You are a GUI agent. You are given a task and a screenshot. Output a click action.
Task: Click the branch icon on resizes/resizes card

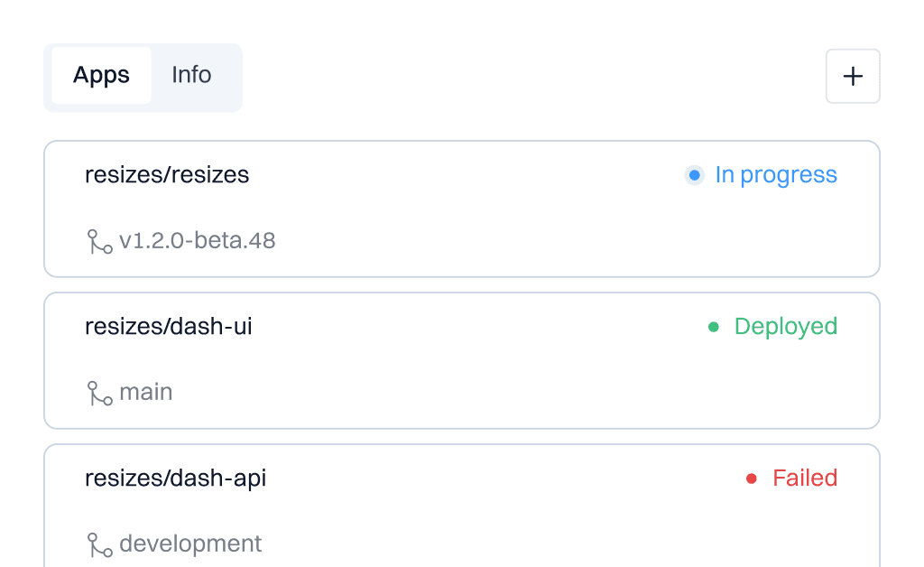point(98,240)
